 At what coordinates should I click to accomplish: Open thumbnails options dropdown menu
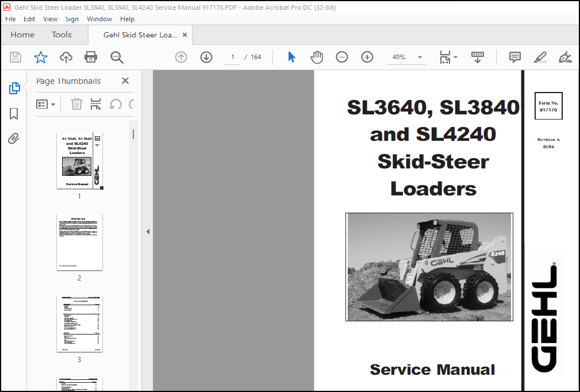tap(45, 104)
